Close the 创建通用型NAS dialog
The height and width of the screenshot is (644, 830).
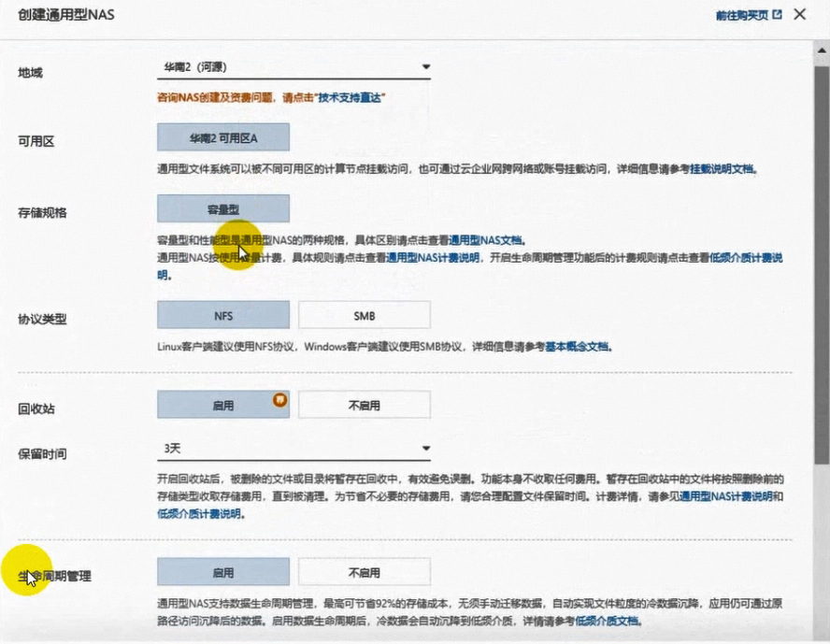pyautogui.click(x=799, y=14)
